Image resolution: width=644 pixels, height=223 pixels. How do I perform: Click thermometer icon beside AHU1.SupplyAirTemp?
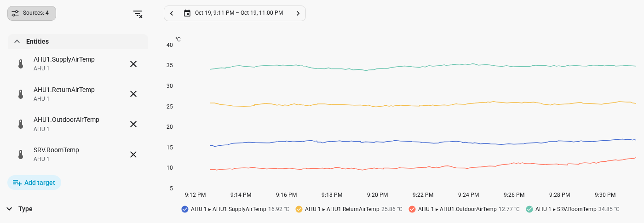pyautogui.click(x=21, y=64)
